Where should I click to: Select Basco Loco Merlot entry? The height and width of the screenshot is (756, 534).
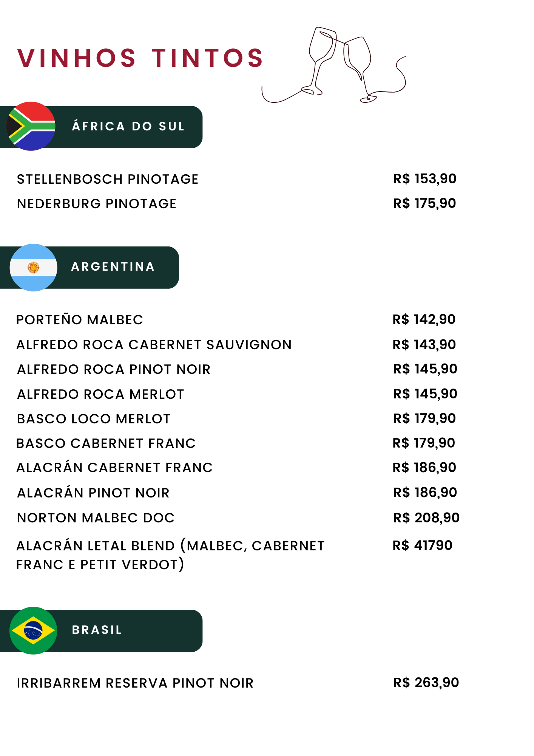tap(94, 419)
